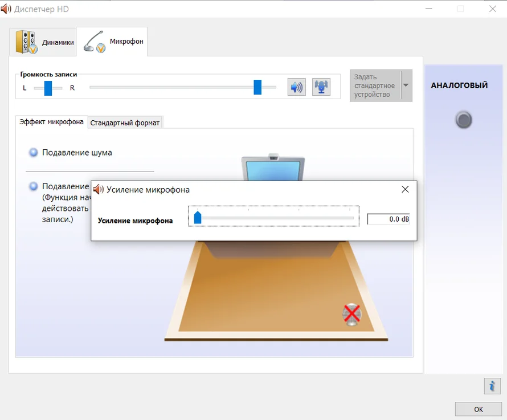Viewport: 507px width, 420px height.
Task: Select the Микрофон tab
Action: [112, 42]
